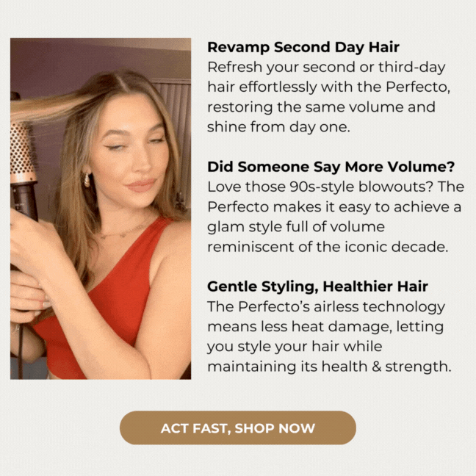Click the text 'reminiscent of the iconic decade.'
This screenshot has width=476, height=476.
(x=328, y=247)
